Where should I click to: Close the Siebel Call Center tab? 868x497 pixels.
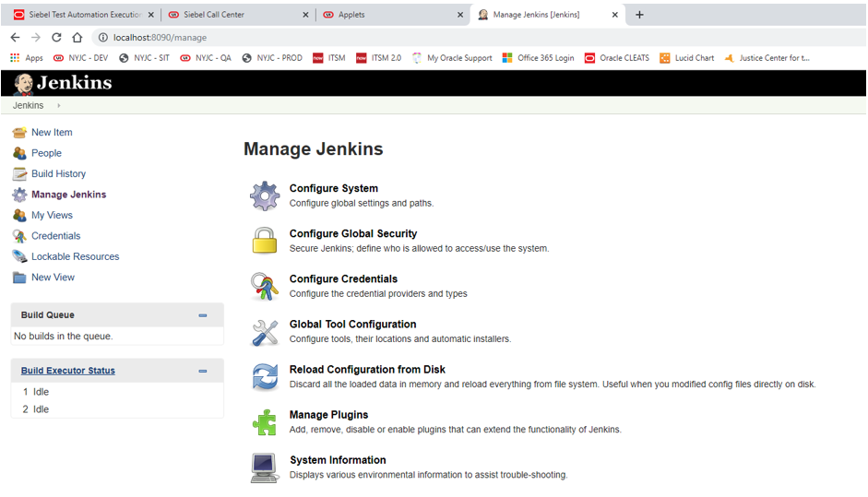(305, 15)
